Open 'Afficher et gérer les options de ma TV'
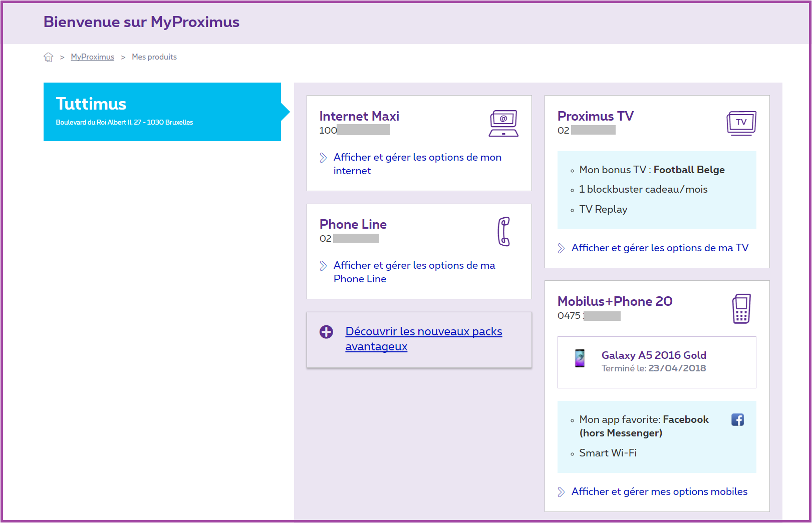Image resolution: width=812 pixels, height=523 pixels. [x=659, y=248]
